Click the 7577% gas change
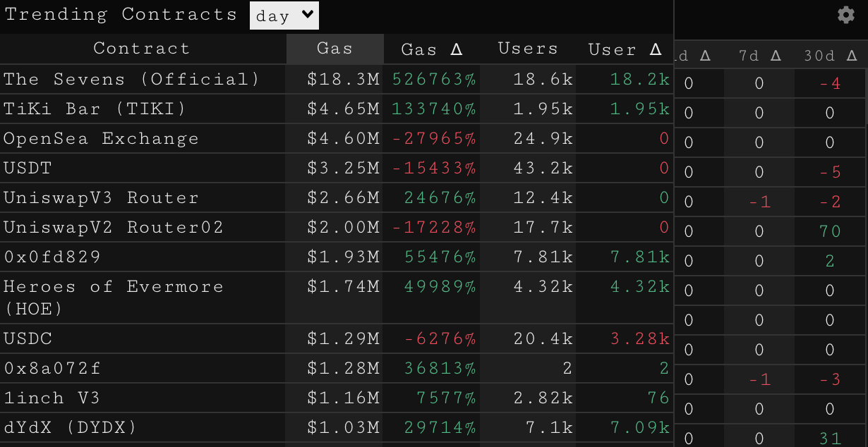 point(447,398)
